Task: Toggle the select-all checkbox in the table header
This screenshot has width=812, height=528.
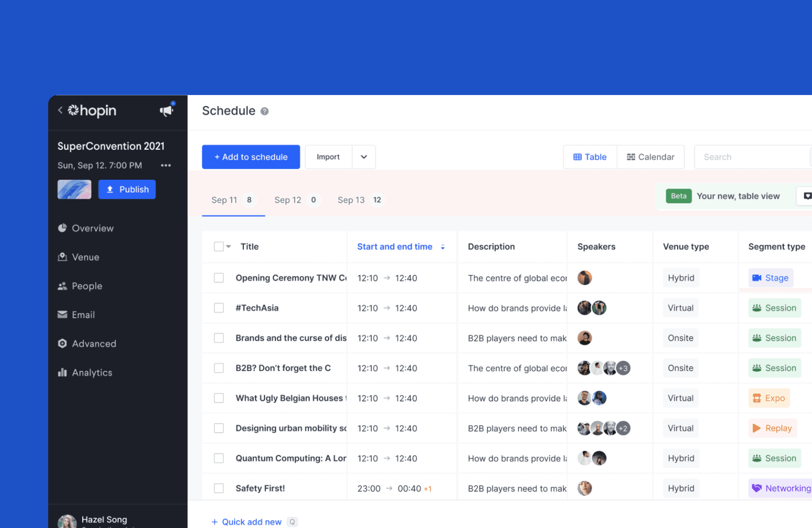Action: pyautogui.click(x=219, y=246)
